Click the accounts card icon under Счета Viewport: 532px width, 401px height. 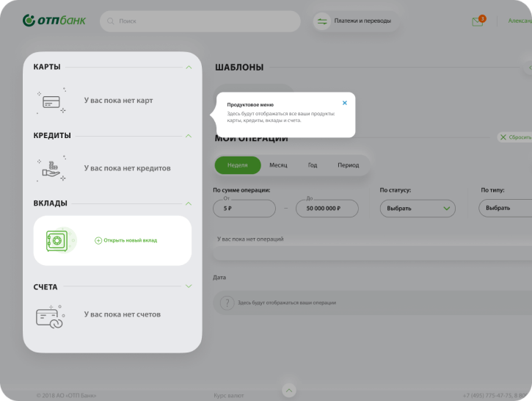pos(51,316)
